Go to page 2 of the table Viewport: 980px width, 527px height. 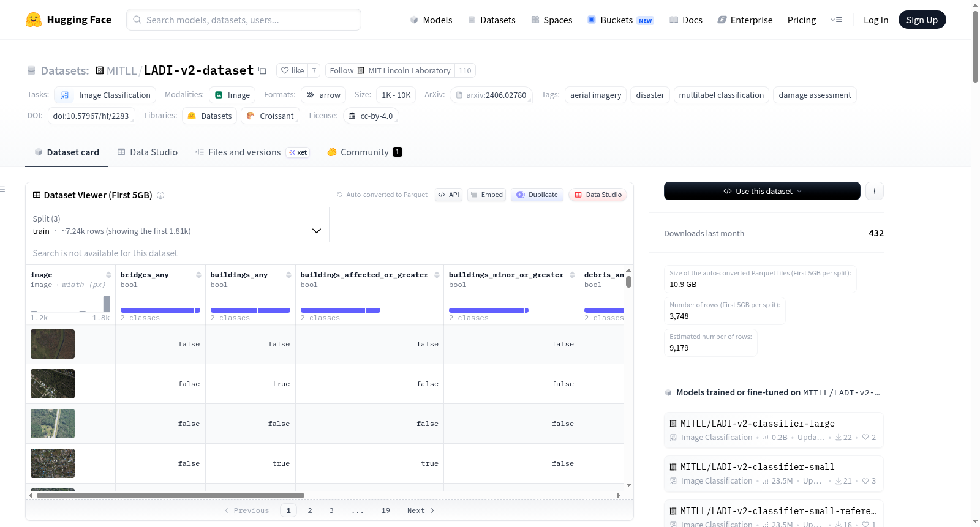310,510
